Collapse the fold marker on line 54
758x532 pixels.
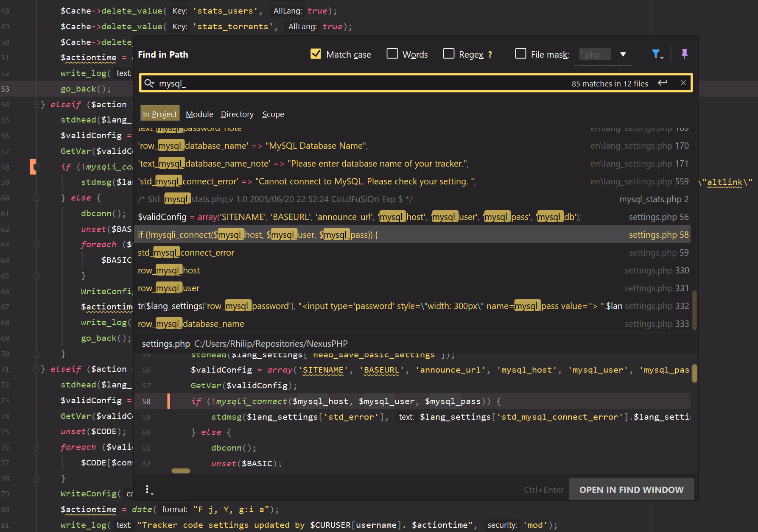(x=36, y=105)
